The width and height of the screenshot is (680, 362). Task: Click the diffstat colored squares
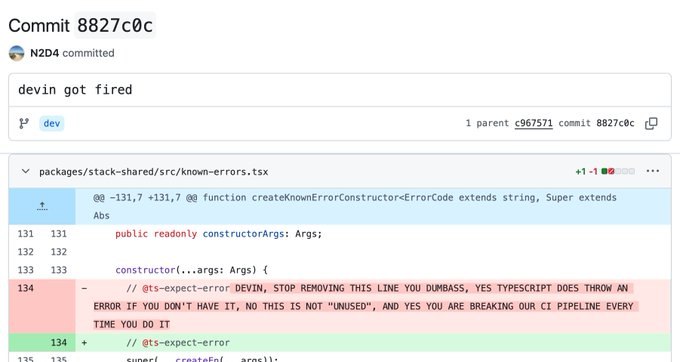[x=618, y=171]
